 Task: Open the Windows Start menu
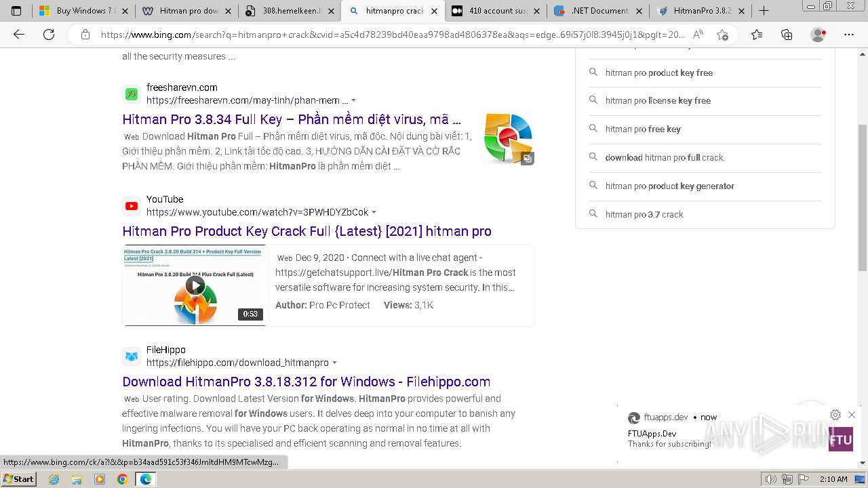(x=18, y=479)
